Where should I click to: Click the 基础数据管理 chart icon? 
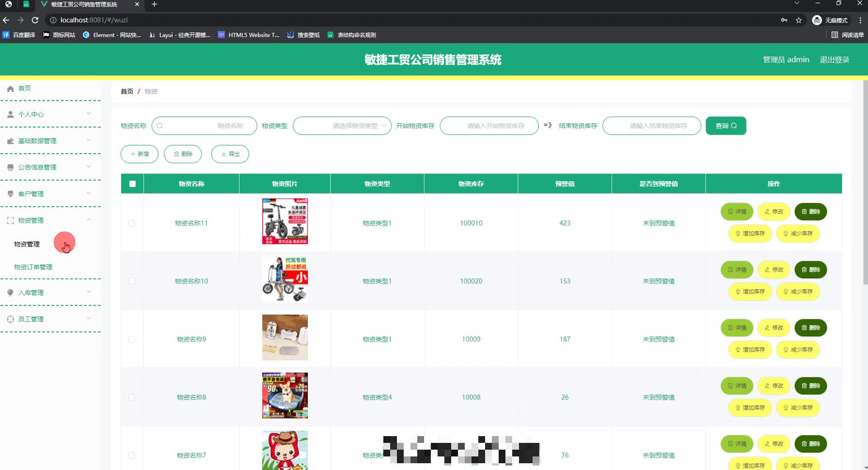[10, 141]
